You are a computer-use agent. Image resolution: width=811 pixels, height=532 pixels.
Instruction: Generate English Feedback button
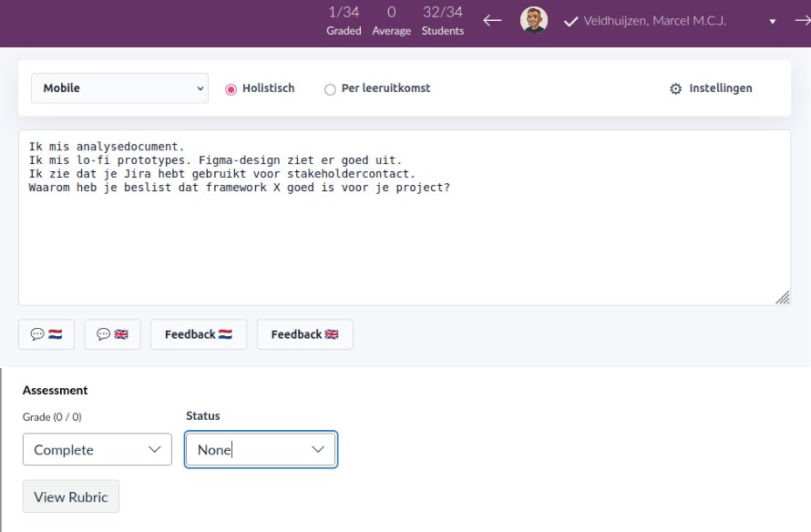tap(304, 334)
